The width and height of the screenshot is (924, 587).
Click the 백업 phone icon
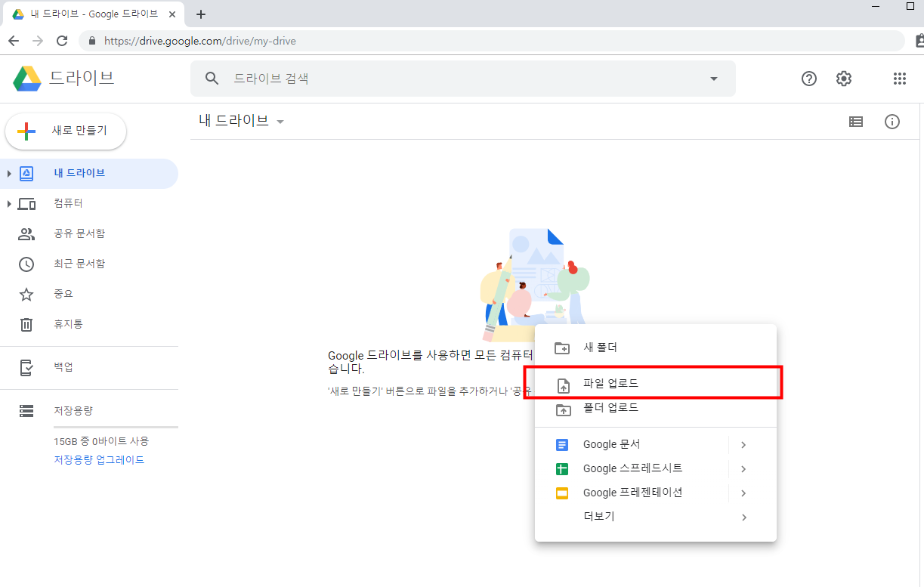[26, 367]
